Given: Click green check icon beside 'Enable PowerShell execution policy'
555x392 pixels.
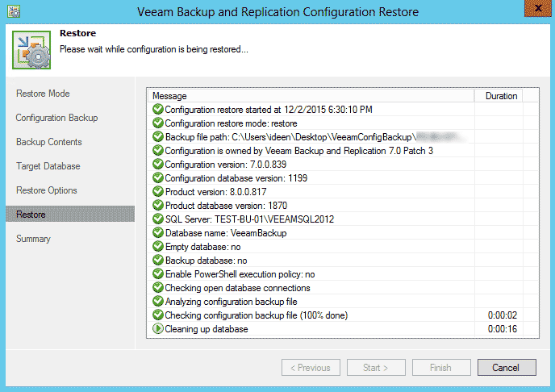Looking at the screenshot, I should tap(157, 273).
